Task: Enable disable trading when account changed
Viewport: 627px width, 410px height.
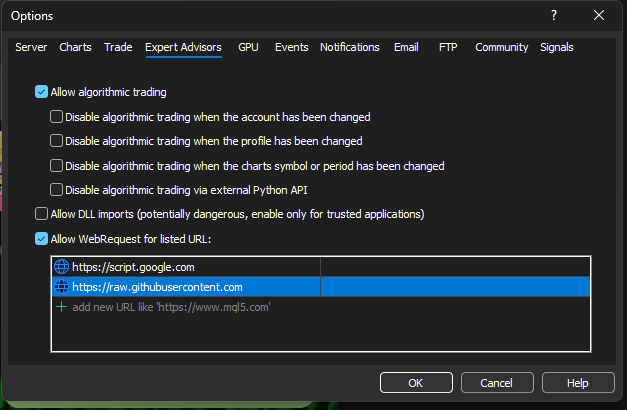Action: click(x=57, y=117)
